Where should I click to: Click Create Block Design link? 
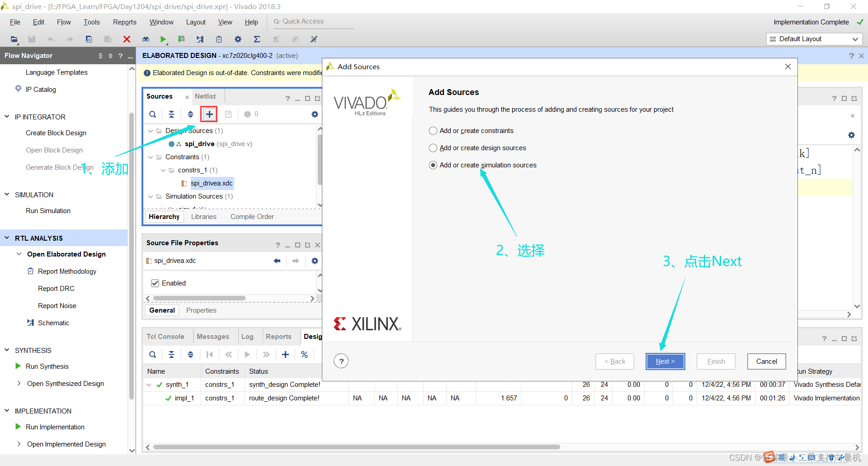tap(56, 133)
